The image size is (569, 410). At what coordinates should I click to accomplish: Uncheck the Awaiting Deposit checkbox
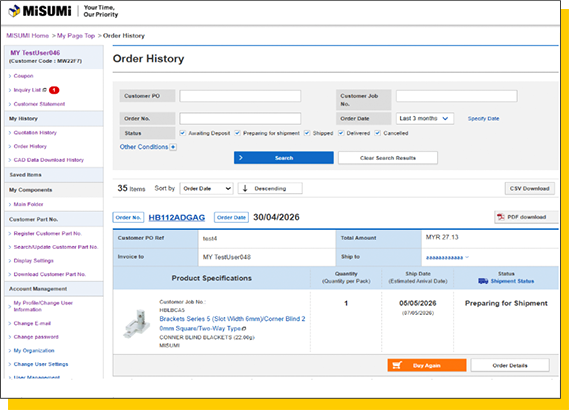183,133
